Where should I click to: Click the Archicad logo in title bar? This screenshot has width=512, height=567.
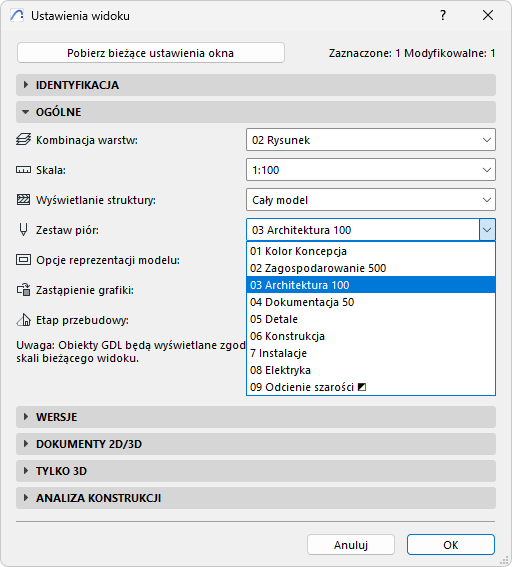pos(17,16)
